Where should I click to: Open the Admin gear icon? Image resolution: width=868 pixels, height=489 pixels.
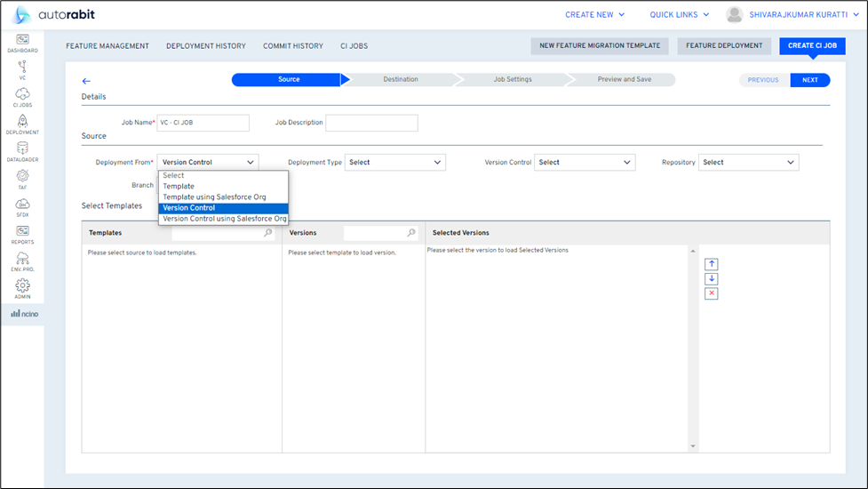coord(22,288)
